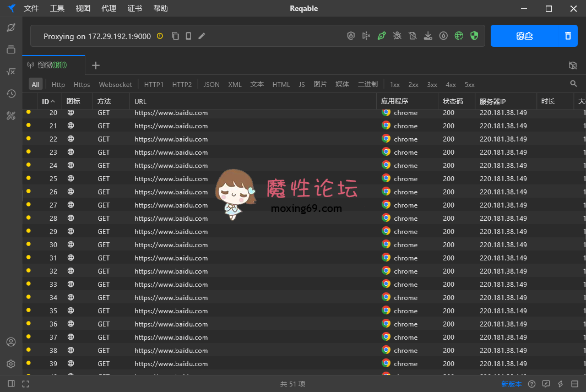Open the scripting panel from the sidebar
Viewport: 586px width, 392px height.
[x=11, y=72]
